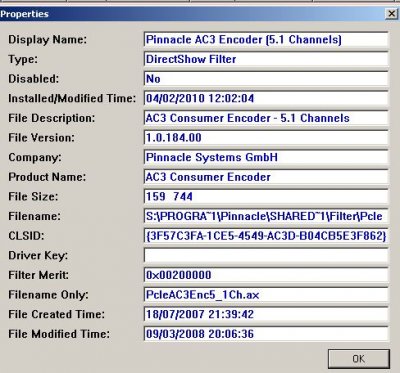Select the CLSID value field
Image resolution: width=400 pixels, height=373 pixels.
point(266,236)
